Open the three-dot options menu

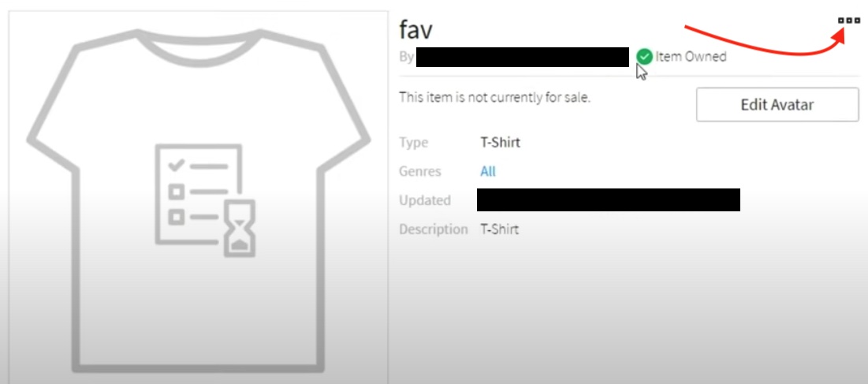click(x=848, y=21)
